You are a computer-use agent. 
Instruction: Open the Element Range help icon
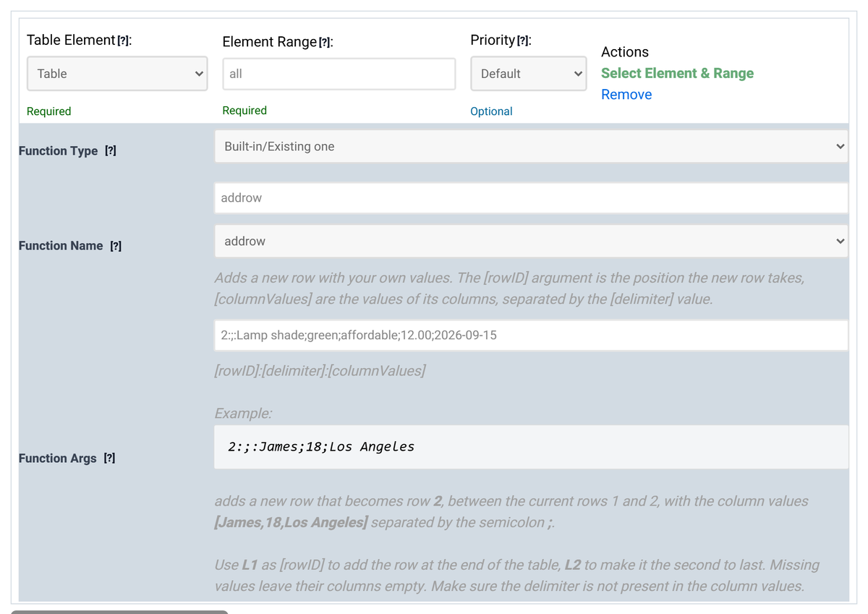326,43
